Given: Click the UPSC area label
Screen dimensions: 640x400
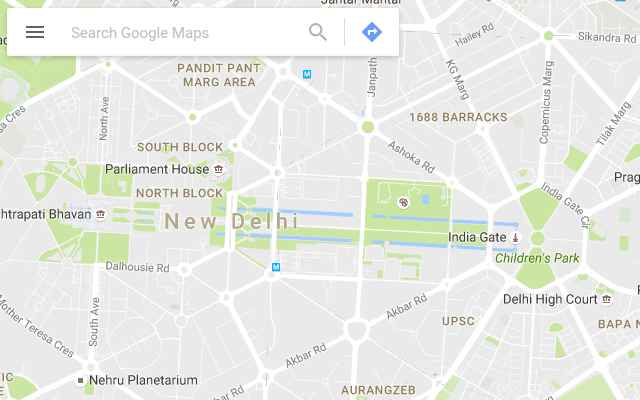Looking at the screenshot, I should click(458, 321).
